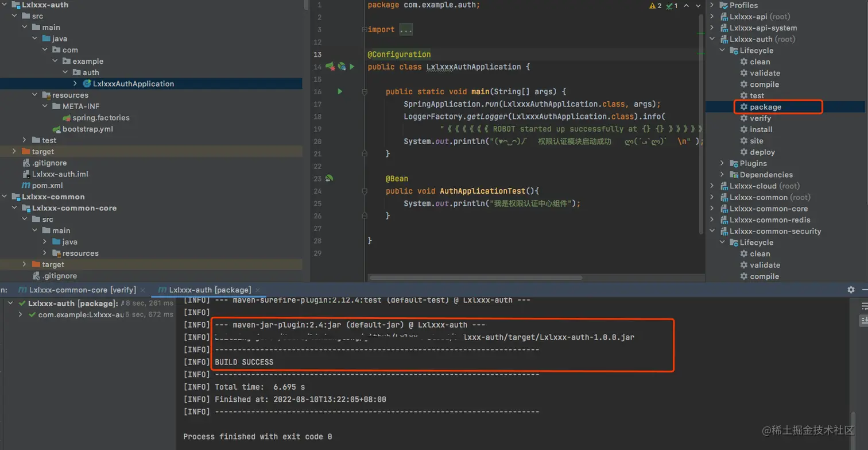Click the Spring bean gutter icon near @Bean
Image resolution: width=868 pixels, height=450 pixels.
[330, 179]
